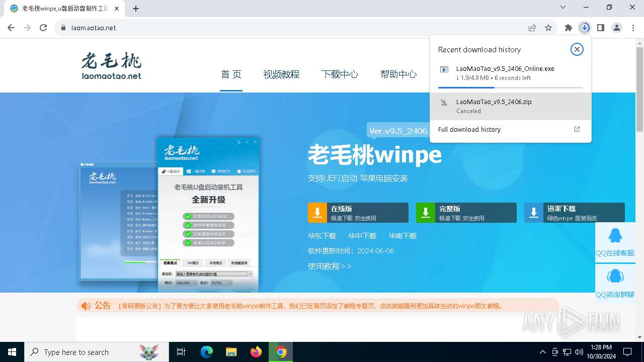Go back to previous page
The image size is (644, 362).
(x=11, y=28)
